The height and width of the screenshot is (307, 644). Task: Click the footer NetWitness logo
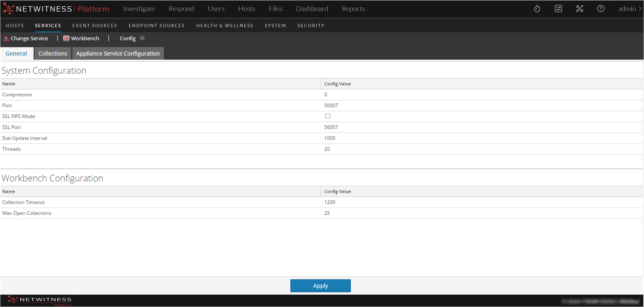[39, 301]
